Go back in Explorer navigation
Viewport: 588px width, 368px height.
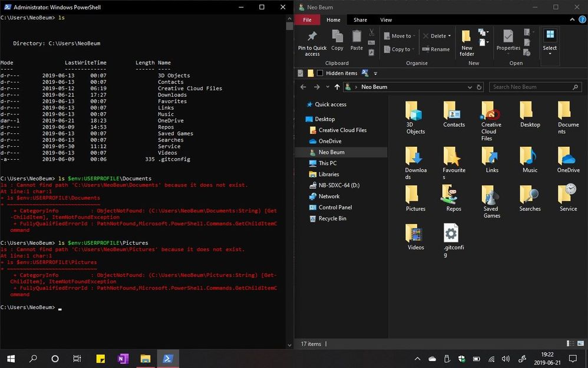point(303,87)
